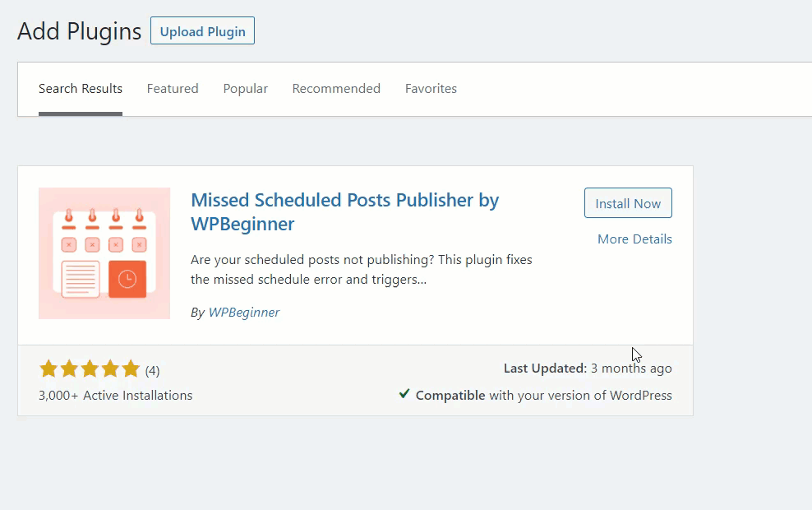Image resolution: width=812 pixels, height=510 pixels.
Task: Click the fourth rating star
Action: pos(110,369)
